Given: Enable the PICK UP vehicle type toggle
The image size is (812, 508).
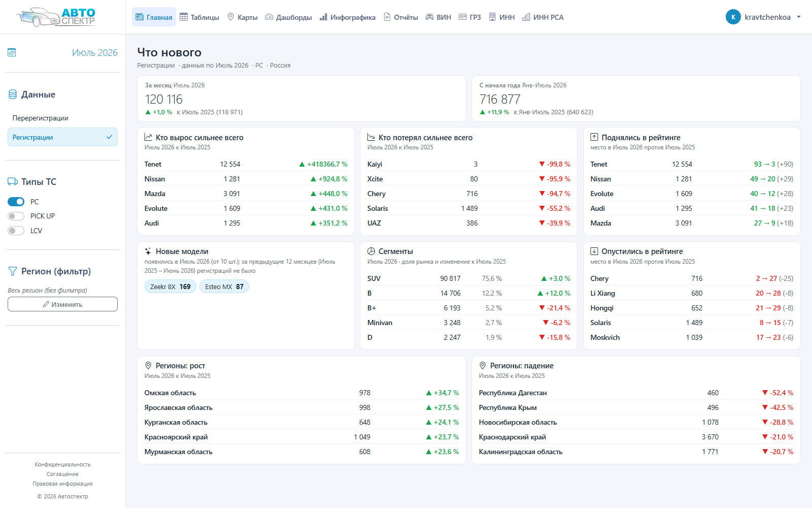Looking at the screenshot, I should (16, 216).
